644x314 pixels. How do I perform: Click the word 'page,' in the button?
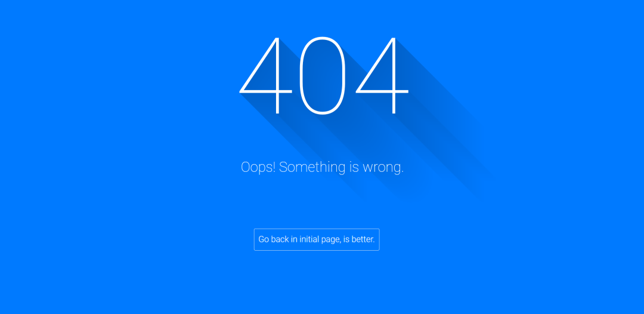tap(330, 240)
